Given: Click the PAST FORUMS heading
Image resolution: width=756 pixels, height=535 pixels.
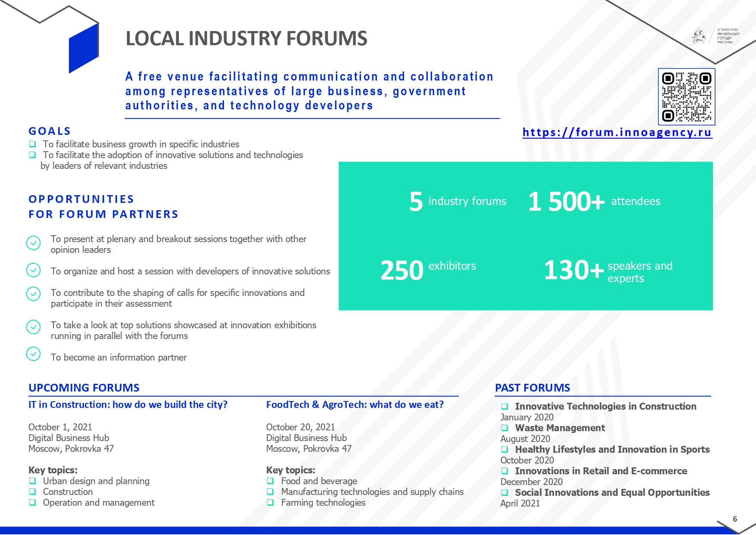Looking at the screenshot, I should click(x=532, y=388).
